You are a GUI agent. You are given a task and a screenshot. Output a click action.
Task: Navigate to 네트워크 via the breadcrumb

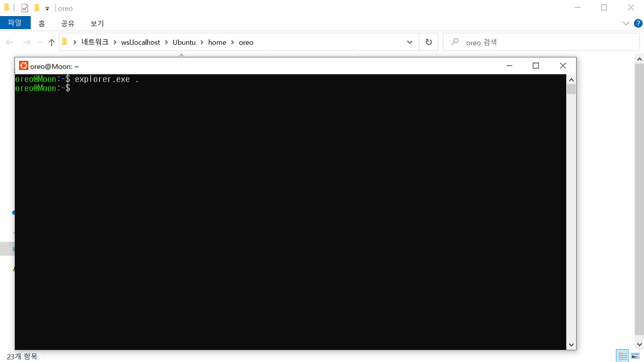(94, 42)
